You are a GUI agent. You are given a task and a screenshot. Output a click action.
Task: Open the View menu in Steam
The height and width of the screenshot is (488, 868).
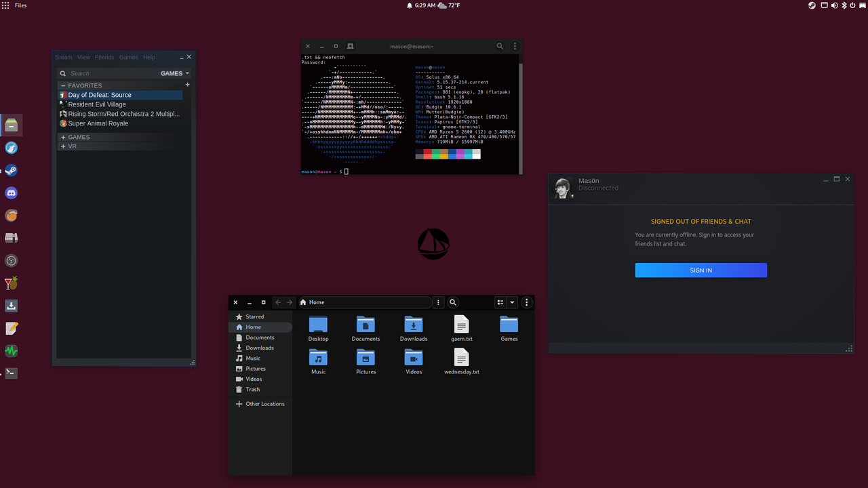pos(83,58)
